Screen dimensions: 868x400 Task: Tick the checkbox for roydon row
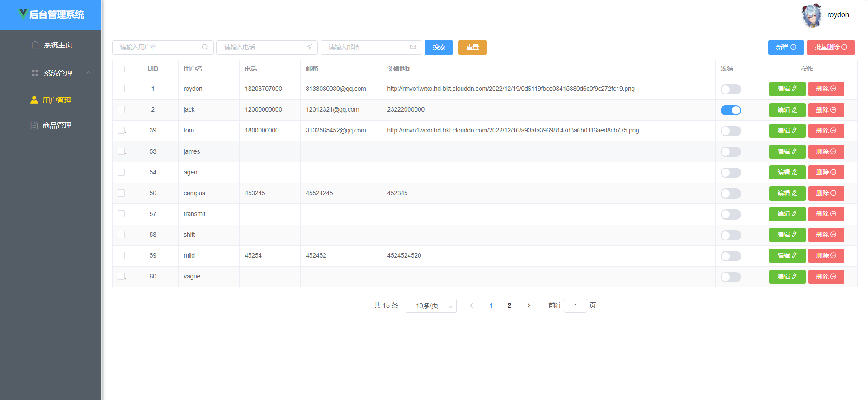coord(121,89)
